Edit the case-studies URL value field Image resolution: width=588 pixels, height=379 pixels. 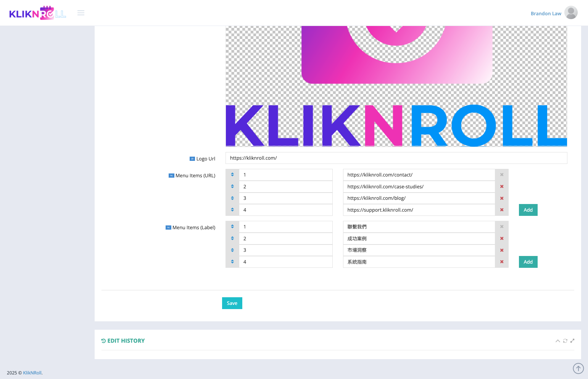pos(419,186)
